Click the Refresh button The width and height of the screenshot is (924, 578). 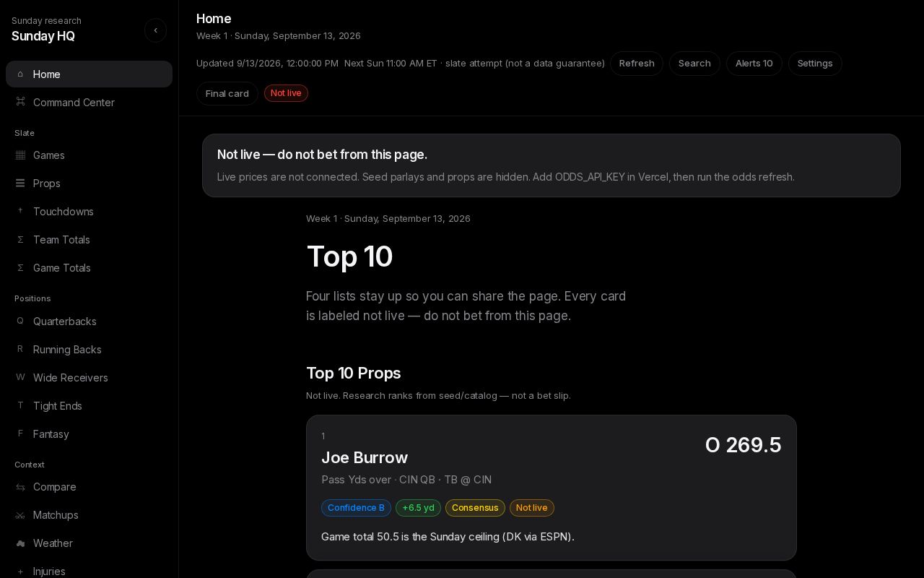[637, 64]
